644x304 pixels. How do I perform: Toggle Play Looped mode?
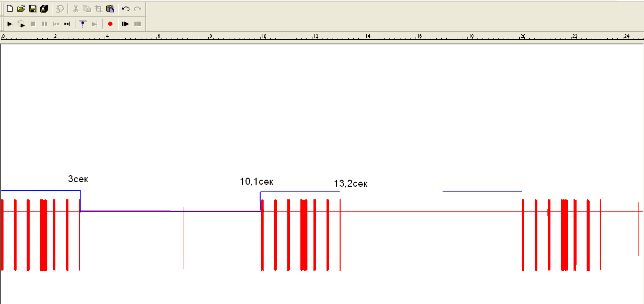(x=21, y=24)
